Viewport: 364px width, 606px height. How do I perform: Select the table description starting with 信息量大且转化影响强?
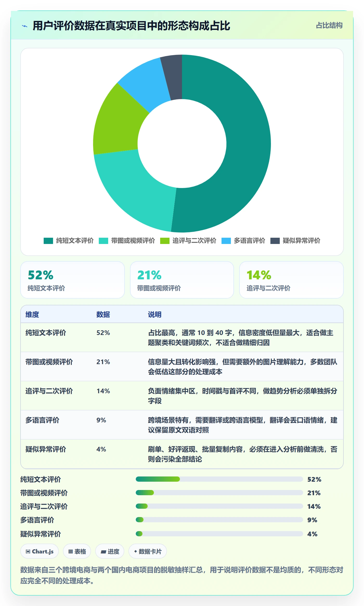(243, 367)
